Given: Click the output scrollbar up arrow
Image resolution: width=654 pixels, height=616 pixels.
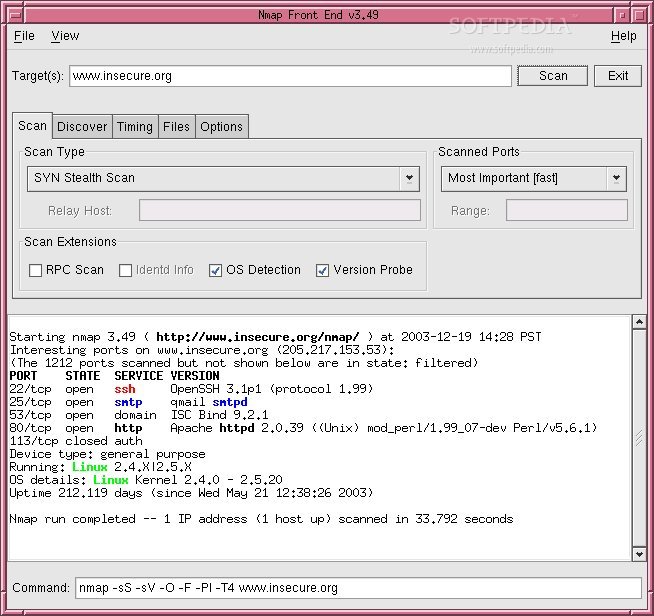Looking at the screenshot, I should pos(639,322).
